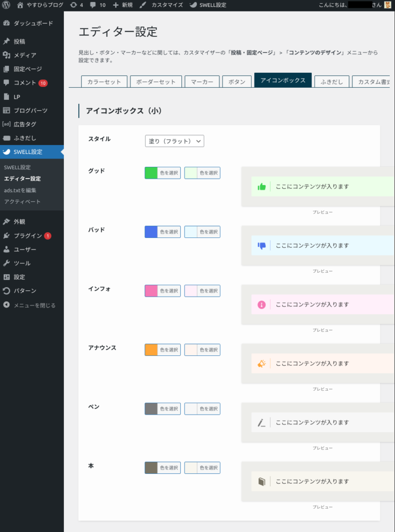Click the ダッシュボード gauge icon
This screenshot has width=395, height=532.
coord(6,23)
